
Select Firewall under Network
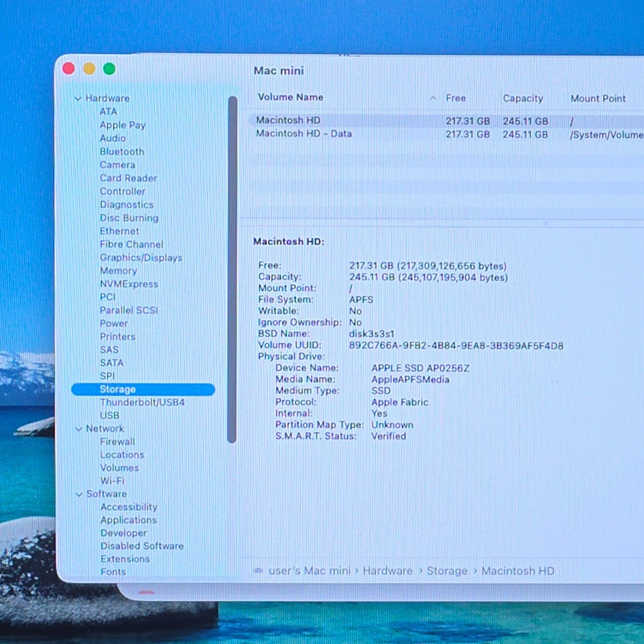pyautogui.click(x=118, y=442)
